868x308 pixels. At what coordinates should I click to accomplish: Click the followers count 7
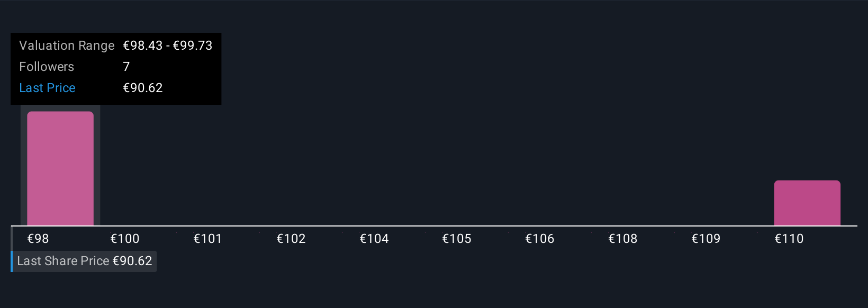click(x=126, y=67)
